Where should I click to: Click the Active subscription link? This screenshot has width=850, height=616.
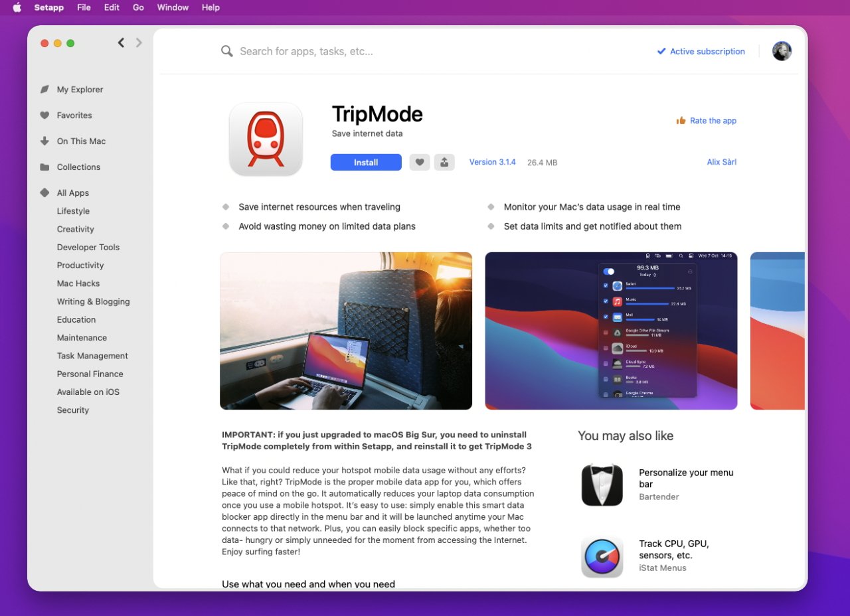pyautogui.click(x=707, y=51)
